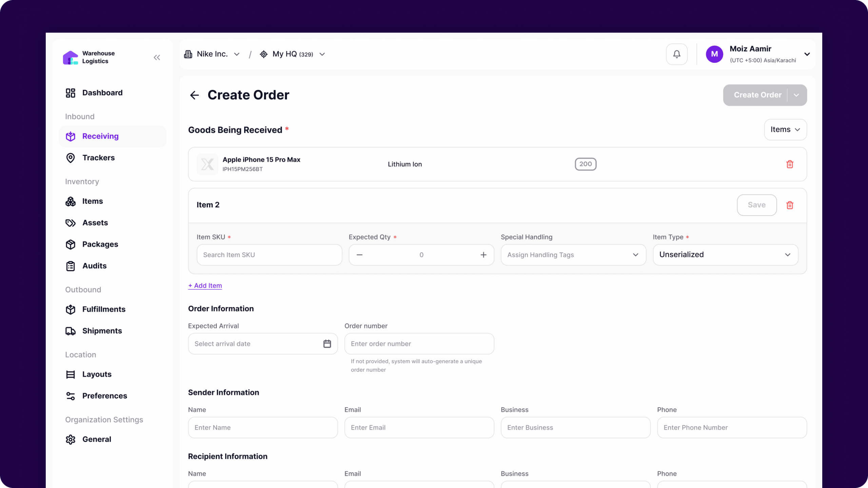Expand the My HQ location dropdown
This screenshot has width=868, height=488.
[x=322, y=54]
